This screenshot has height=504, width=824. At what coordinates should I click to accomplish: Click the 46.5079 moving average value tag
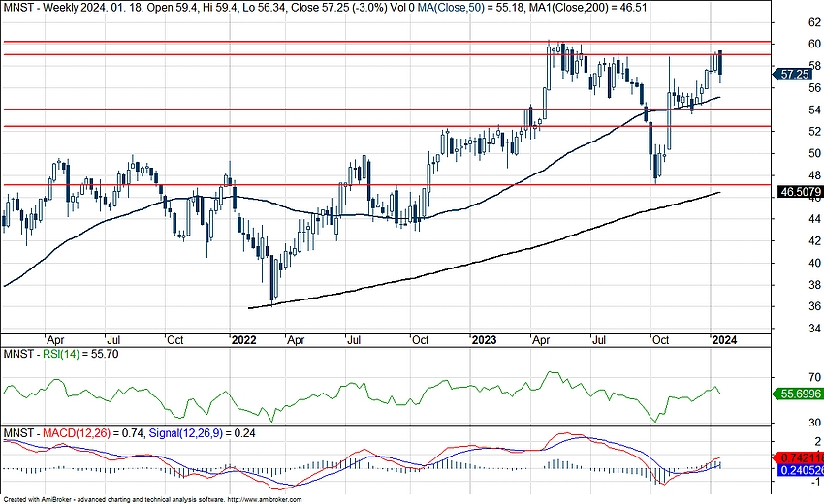[801, 193]
